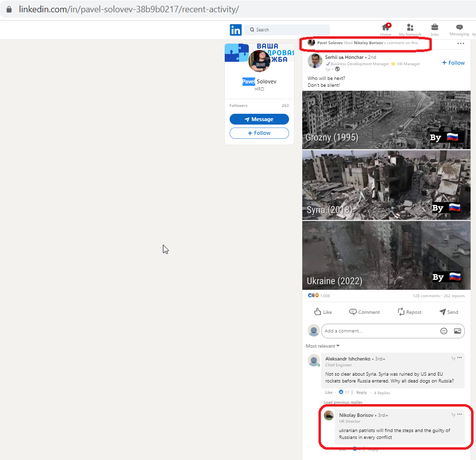The image size is (476, 460).
Task: Expand the Most relevant sort dropdown
Action: pyautogui.click(x=322, y=346)
